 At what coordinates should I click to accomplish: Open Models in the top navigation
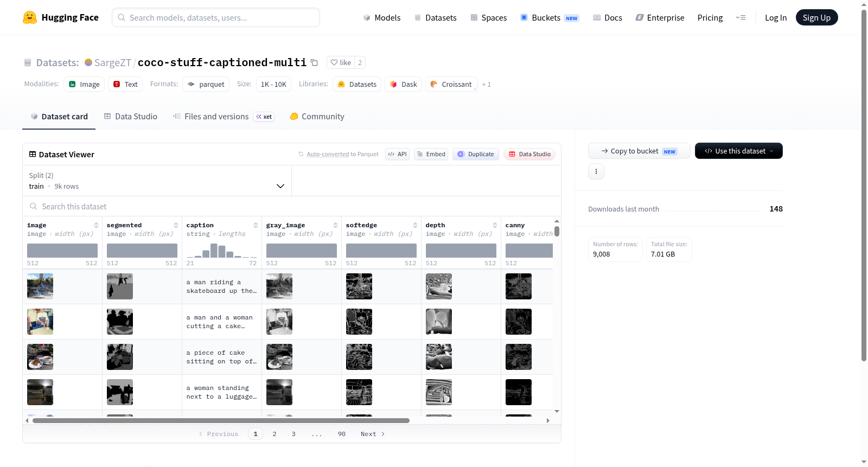pos(382,17)
